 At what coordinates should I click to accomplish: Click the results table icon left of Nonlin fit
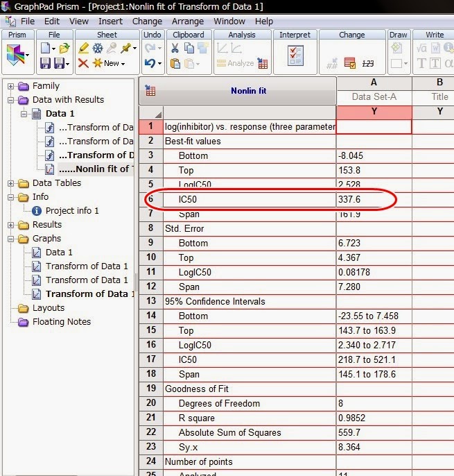click(x=150, y=90)
